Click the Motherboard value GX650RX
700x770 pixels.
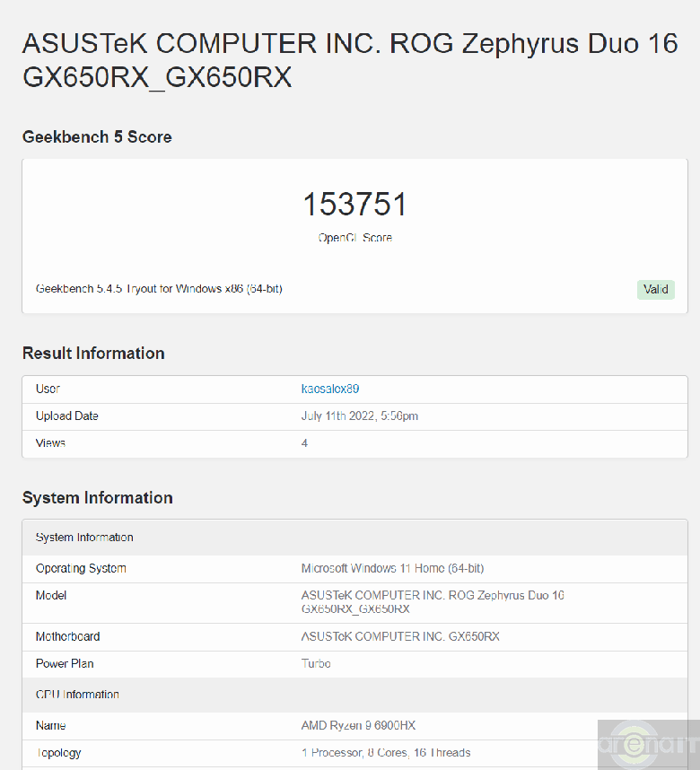pyautogui.click(x=400, y=636)
